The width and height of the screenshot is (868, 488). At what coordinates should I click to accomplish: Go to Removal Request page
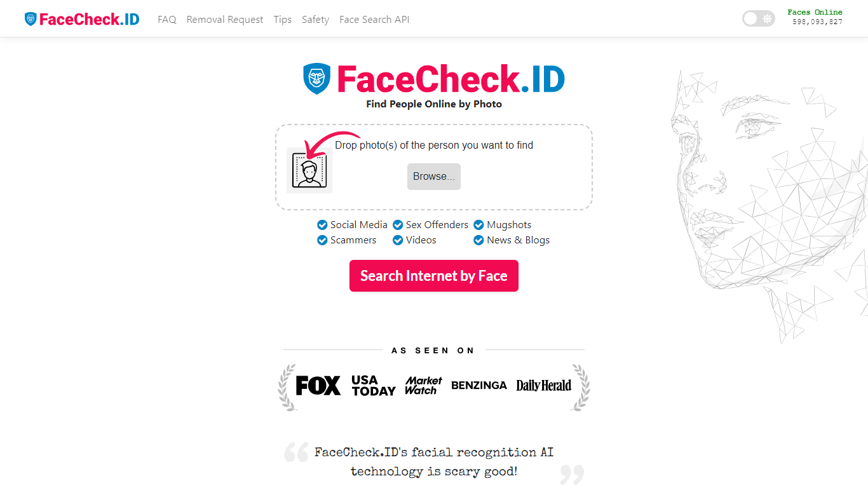tap(224, 20)
